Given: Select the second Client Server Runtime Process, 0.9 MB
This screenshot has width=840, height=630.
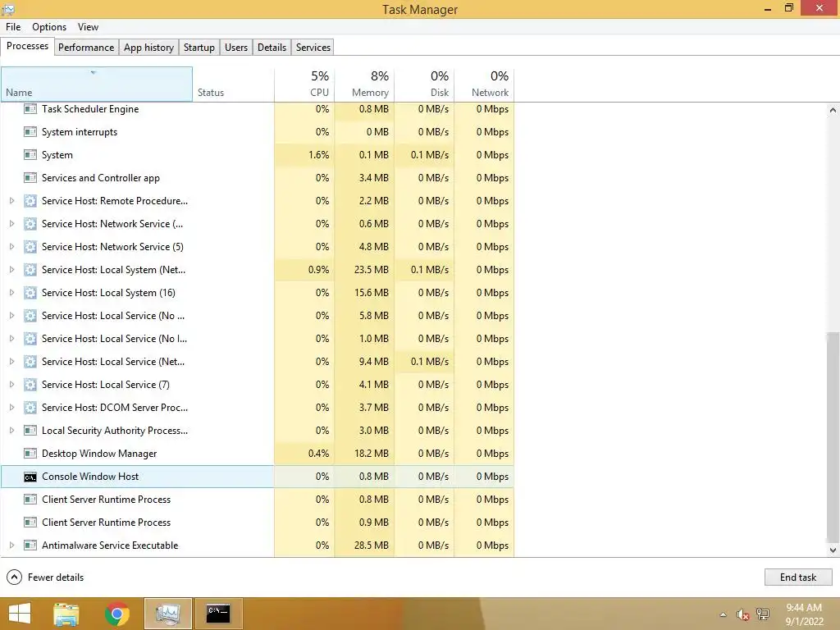Looking at the screenshot, I should pos(257,523).
